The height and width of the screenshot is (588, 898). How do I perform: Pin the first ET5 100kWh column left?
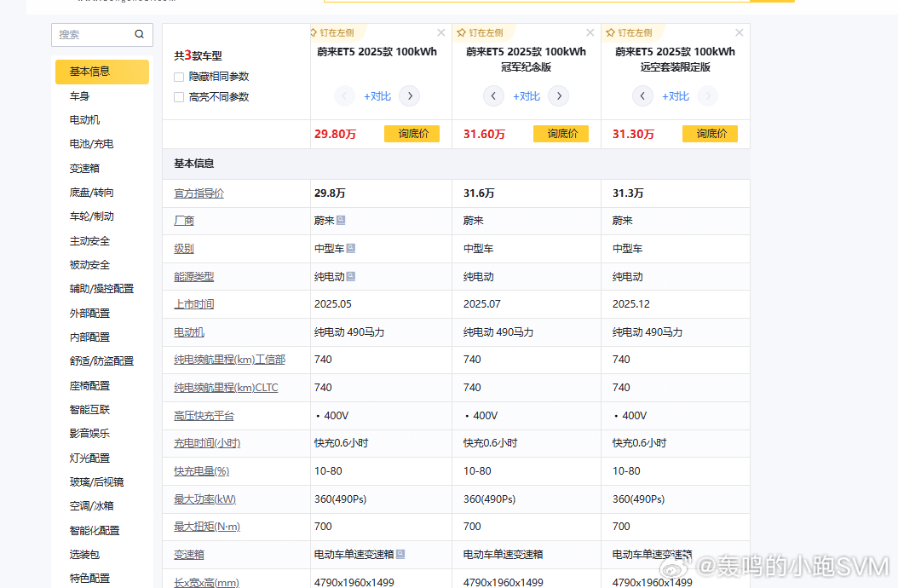(333, 32)
